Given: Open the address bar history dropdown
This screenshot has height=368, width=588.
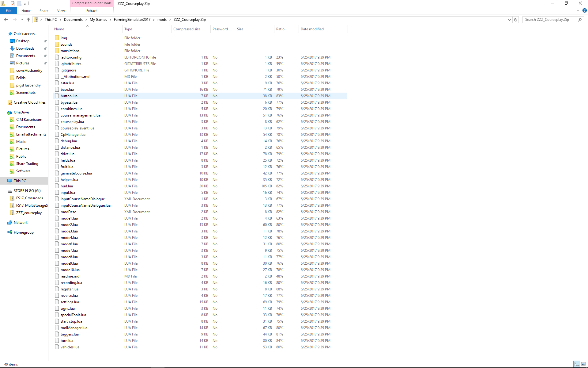Looking at the screenshot, I should click(509, 19).
